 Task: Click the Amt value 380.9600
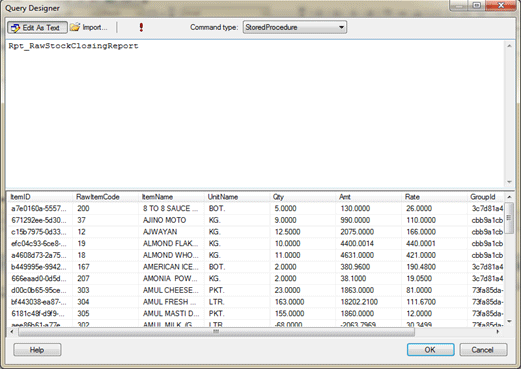tap(369, 267)
